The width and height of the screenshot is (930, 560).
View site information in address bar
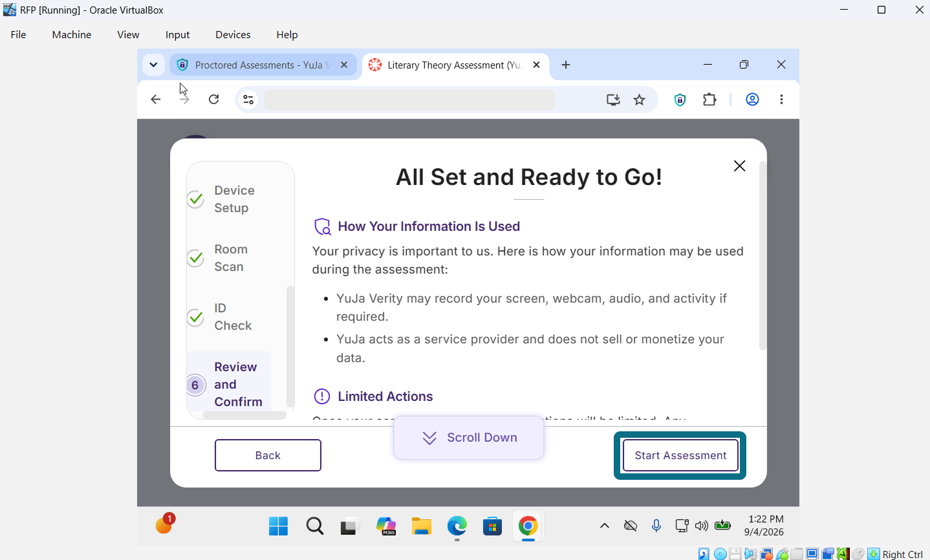[x=248, y=100]
